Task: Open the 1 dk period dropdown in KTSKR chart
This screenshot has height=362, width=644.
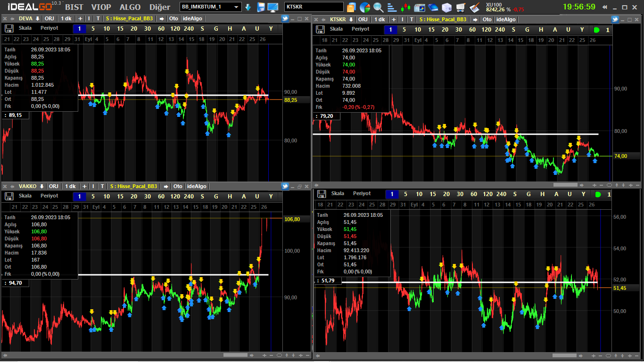Action: (379, 19)
